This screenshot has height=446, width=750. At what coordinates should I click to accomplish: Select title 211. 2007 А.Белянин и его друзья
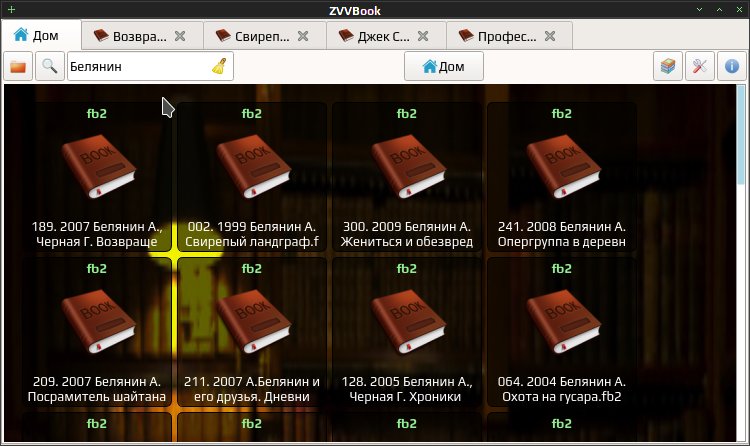(252, 389)
